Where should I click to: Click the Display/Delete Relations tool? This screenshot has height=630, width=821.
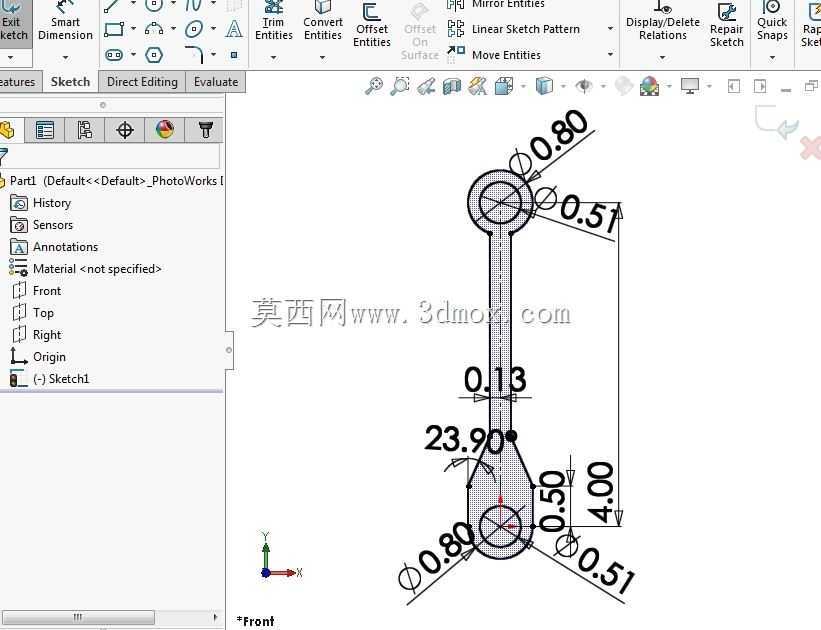(x=663, y=22)
